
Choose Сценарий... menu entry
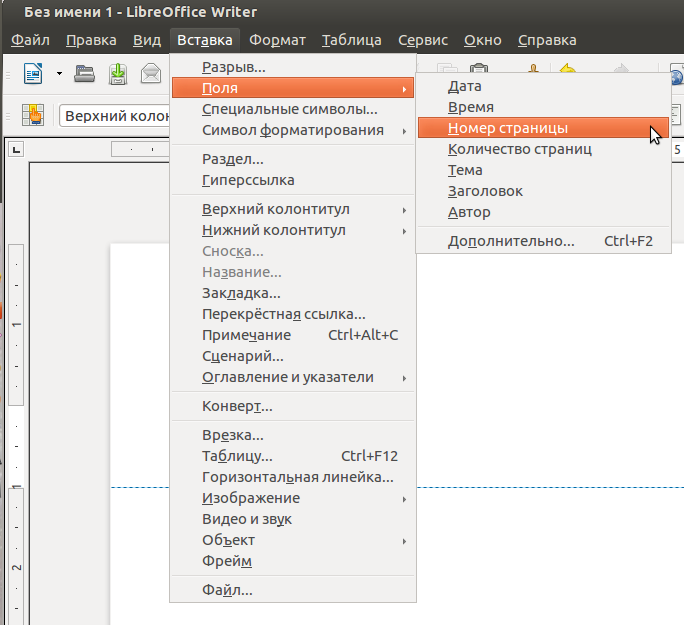click(x=293, y=356)
